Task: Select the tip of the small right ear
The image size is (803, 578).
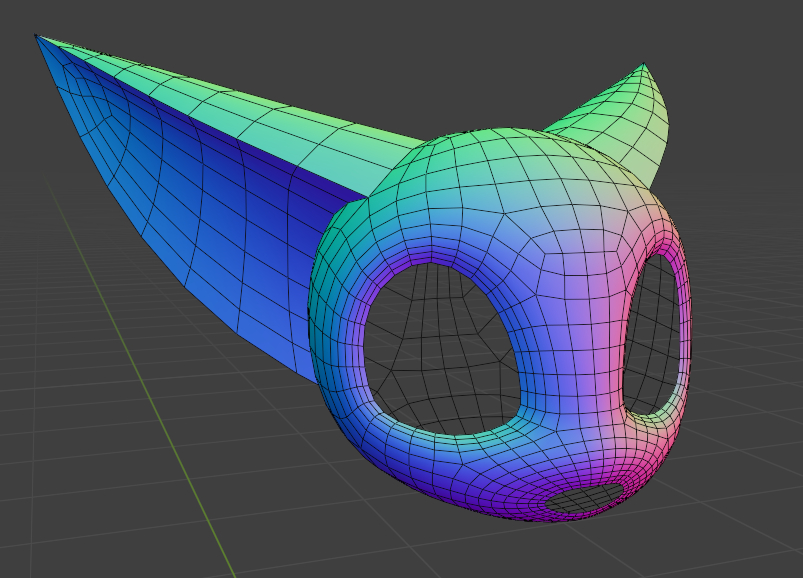Action: (644, 68)
